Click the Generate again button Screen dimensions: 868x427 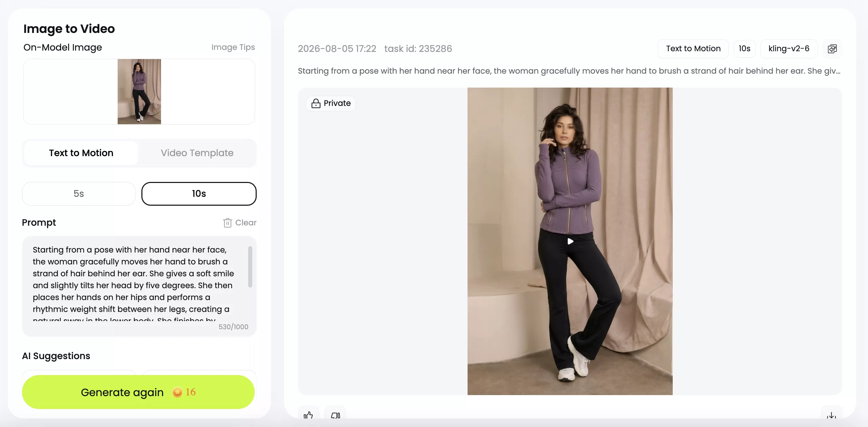coord(138,392)
